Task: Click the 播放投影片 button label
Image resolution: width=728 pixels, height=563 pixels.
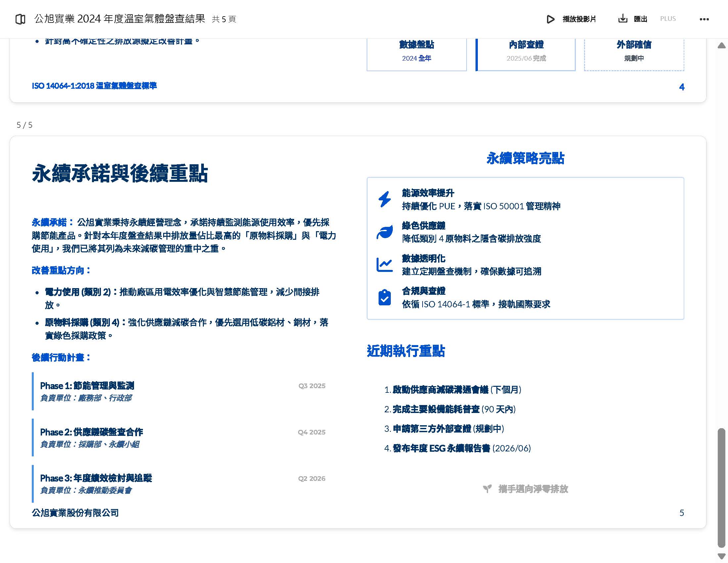Action: click(579, 19)
